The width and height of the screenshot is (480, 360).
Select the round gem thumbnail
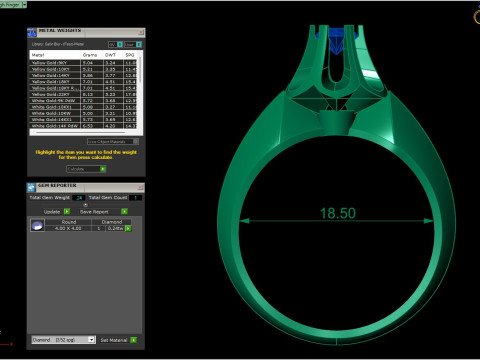click(37, 225)
